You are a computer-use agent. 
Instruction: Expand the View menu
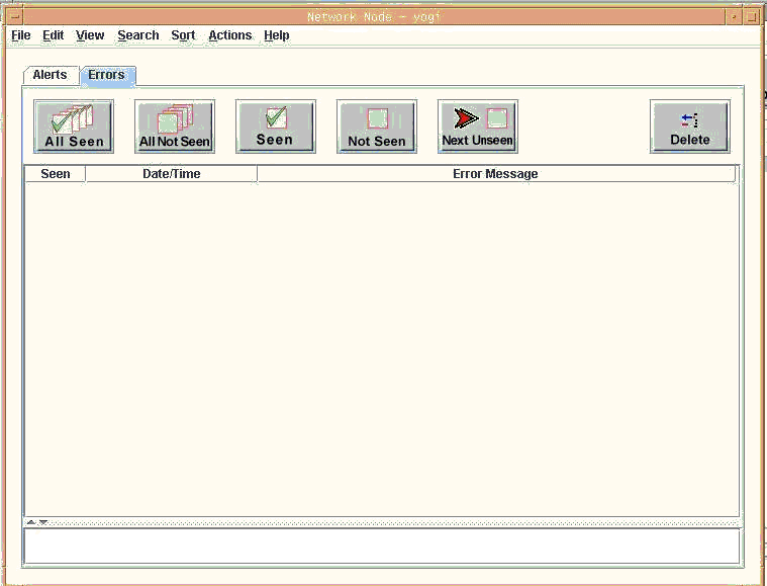point(90,36)
